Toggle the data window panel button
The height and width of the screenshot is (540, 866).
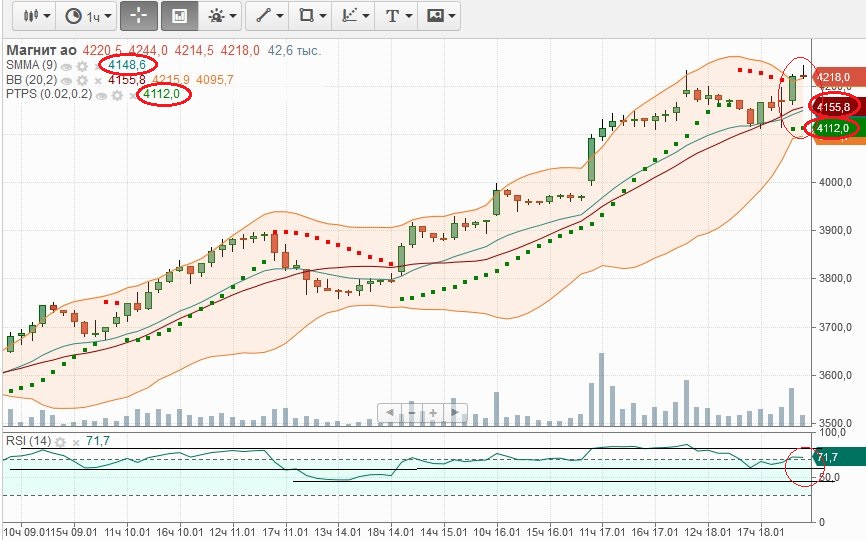(179, 15)
